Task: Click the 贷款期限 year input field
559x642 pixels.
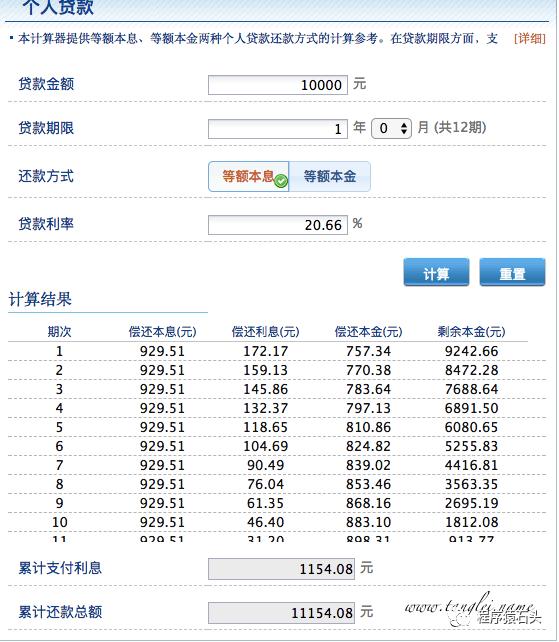Action: 278,129
